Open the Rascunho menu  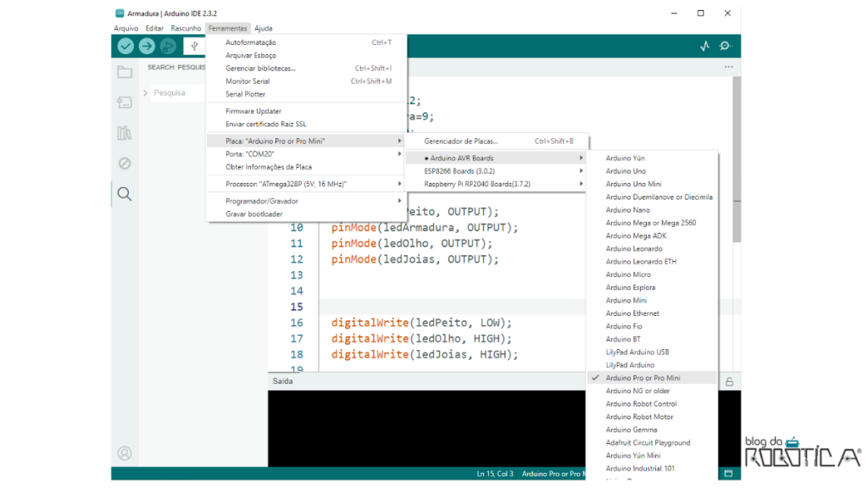tap(185, 27)
